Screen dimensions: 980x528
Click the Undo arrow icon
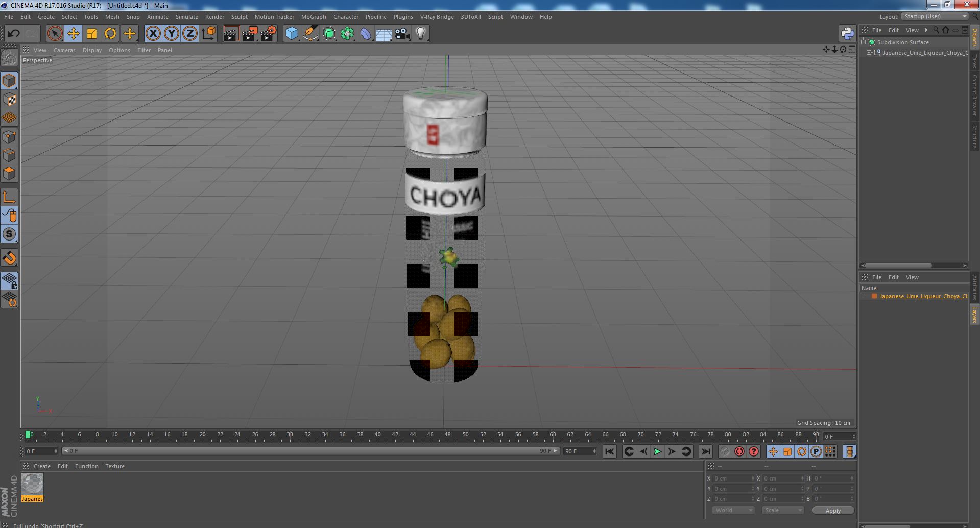13,34
